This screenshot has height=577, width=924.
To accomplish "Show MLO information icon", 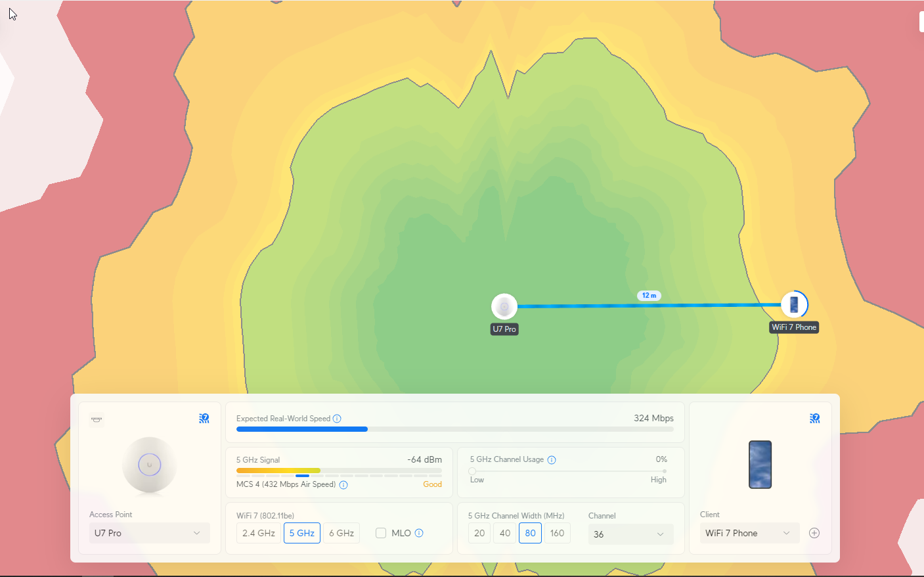I will click(419, 533).
